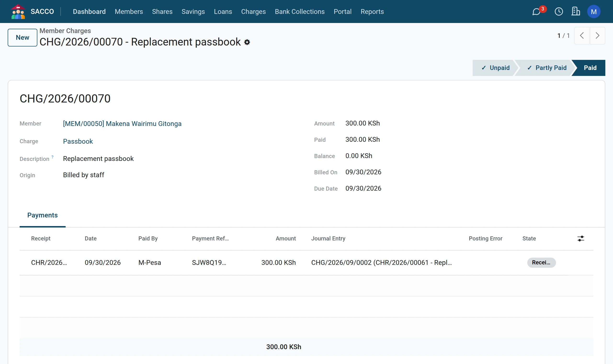
Task: Click the M-Pesa paid-by cell
Action: (x=150, y=262)
